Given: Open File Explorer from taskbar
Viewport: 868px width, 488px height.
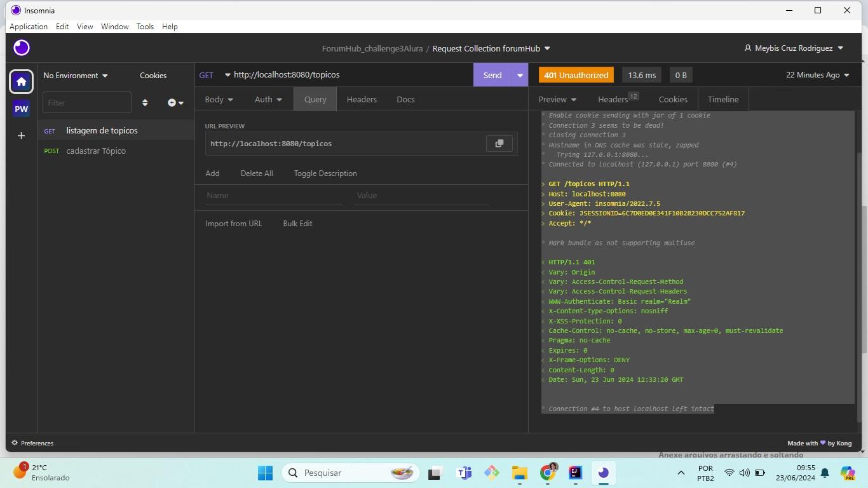Looking at the screenshot, I should coord(520,473).
